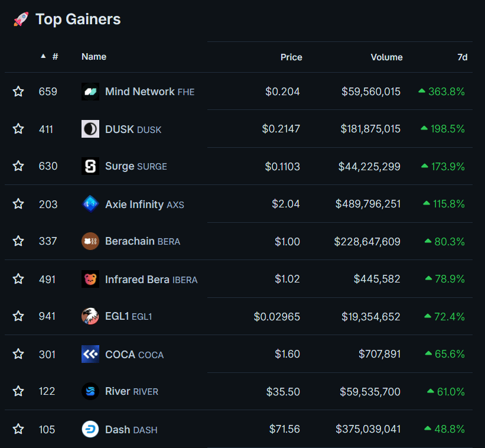Open the Dash DASH link
The image size is (485, 448).
131,430
